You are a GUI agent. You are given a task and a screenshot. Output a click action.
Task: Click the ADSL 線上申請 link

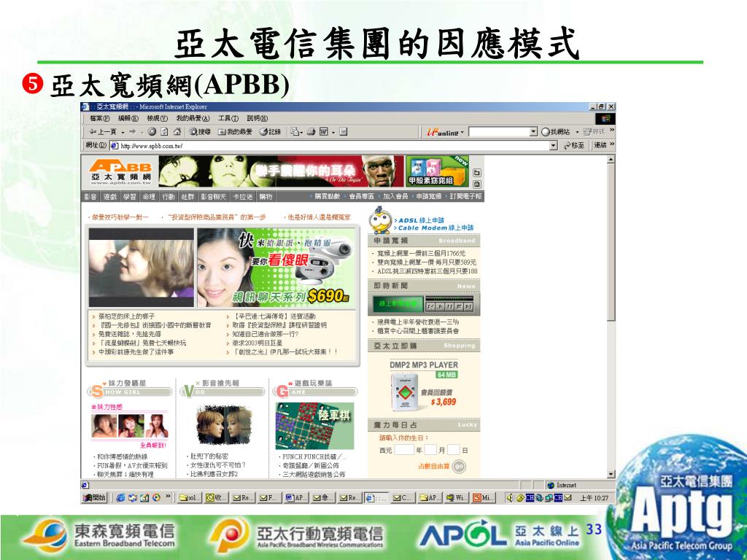click(421, 220)
